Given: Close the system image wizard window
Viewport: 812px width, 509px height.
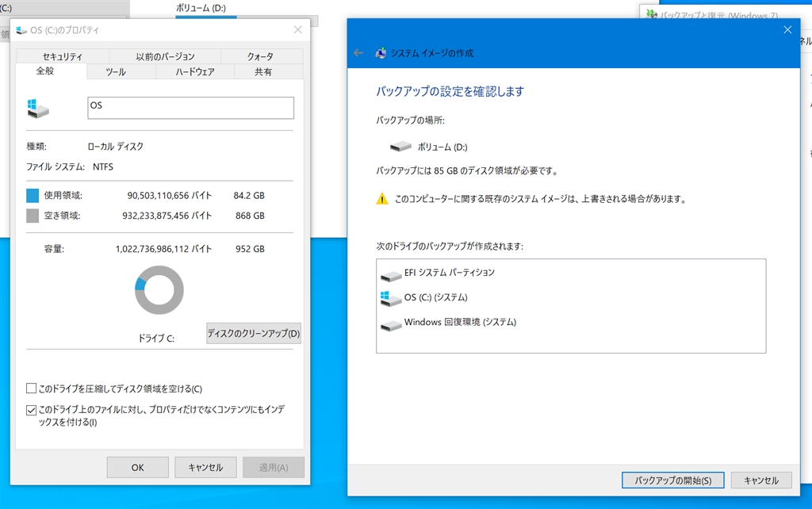Looking at the screenshot, I should (787, 30).
